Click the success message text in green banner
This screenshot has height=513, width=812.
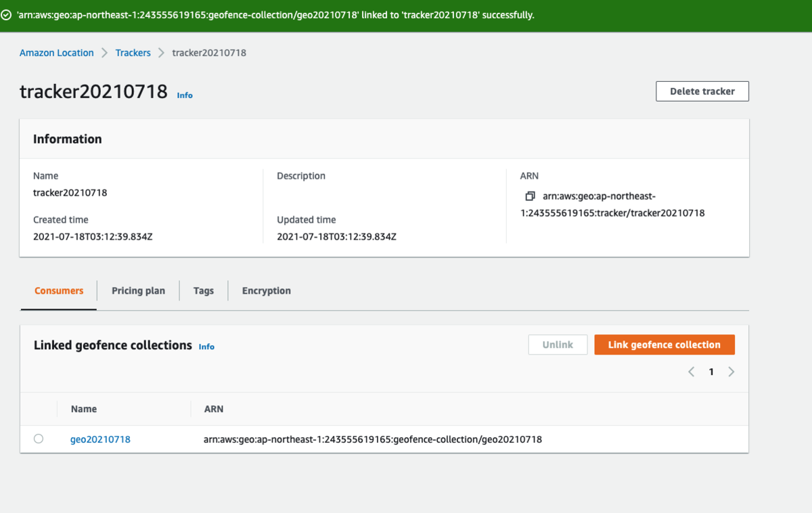[275, 15]
